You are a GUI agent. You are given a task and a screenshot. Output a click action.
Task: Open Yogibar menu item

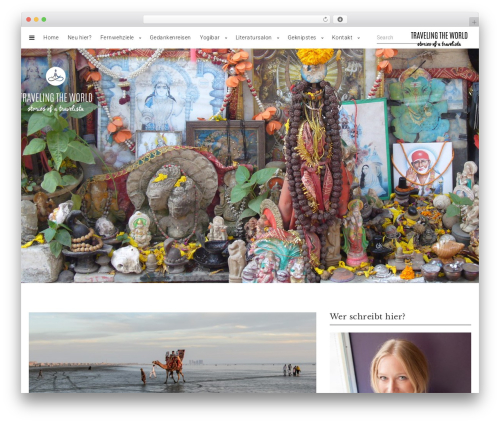click(209, 38)
